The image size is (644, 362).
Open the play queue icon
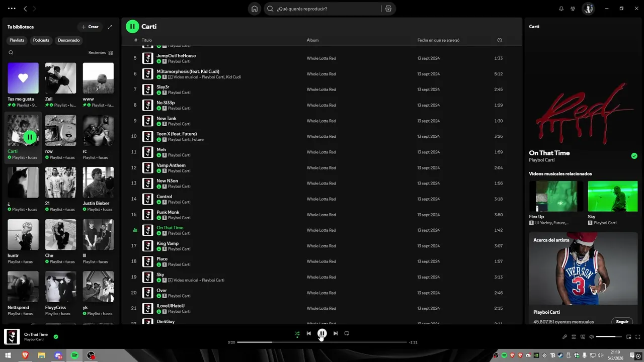574,337
